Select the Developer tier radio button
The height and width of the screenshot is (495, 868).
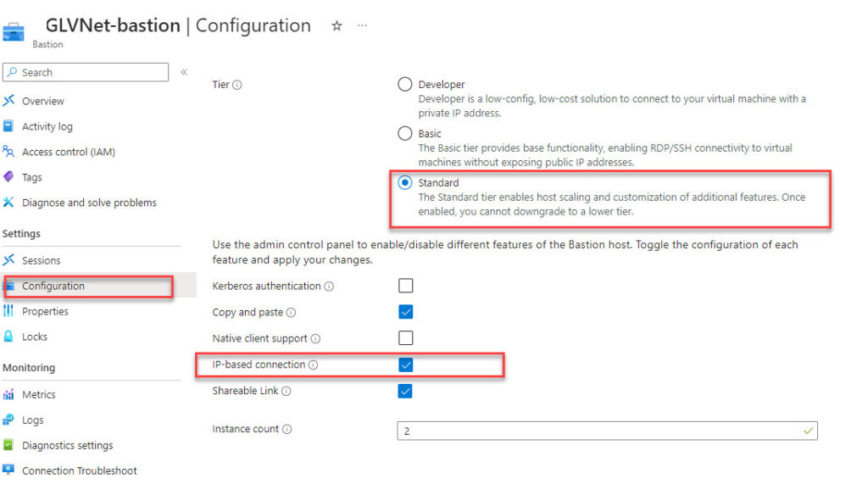click(x=405, y=85)
